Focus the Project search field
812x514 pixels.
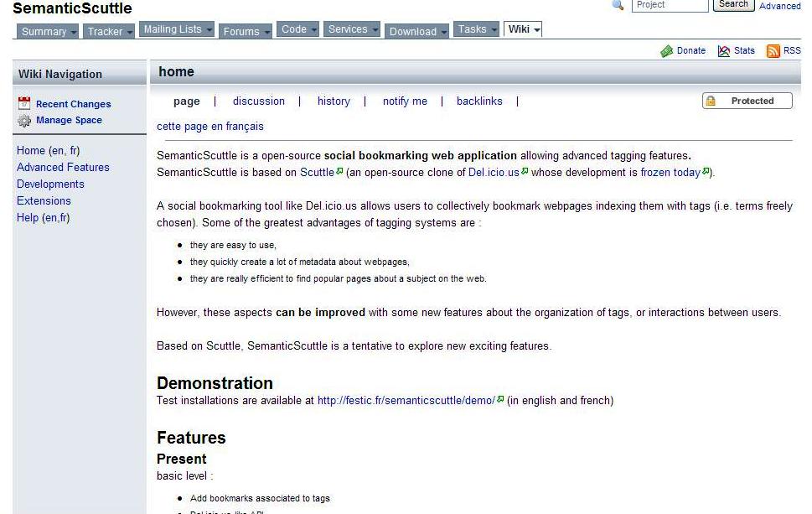tap(670, 5)
